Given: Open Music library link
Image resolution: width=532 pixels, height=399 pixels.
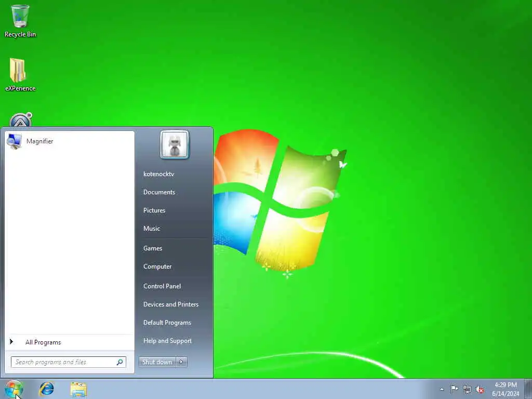Looking at the screenshot, I should [x=152, y=229].
